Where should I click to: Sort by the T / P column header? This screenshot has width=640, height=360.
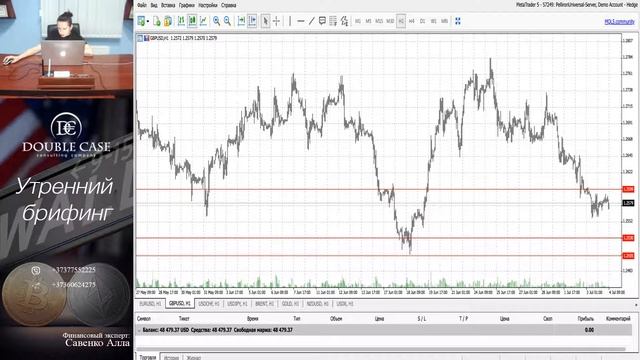(x=463, y=319)
